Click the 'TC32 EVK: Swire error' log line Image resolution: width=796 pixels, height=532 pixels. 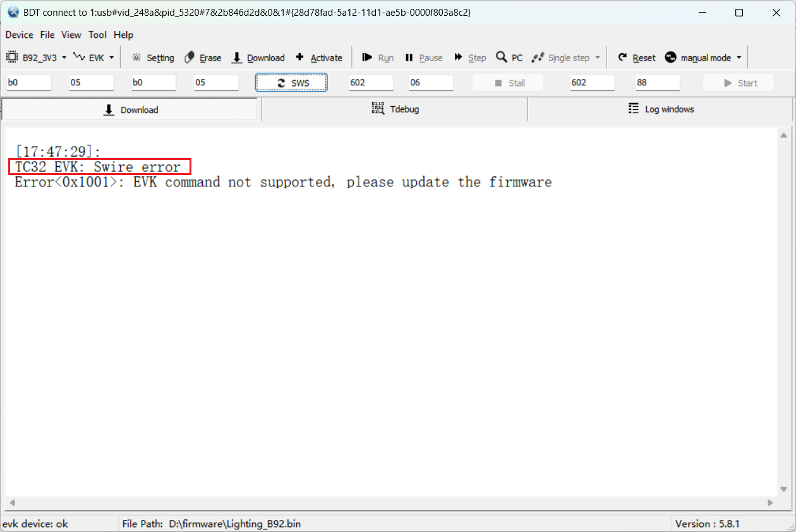[98, 167]
